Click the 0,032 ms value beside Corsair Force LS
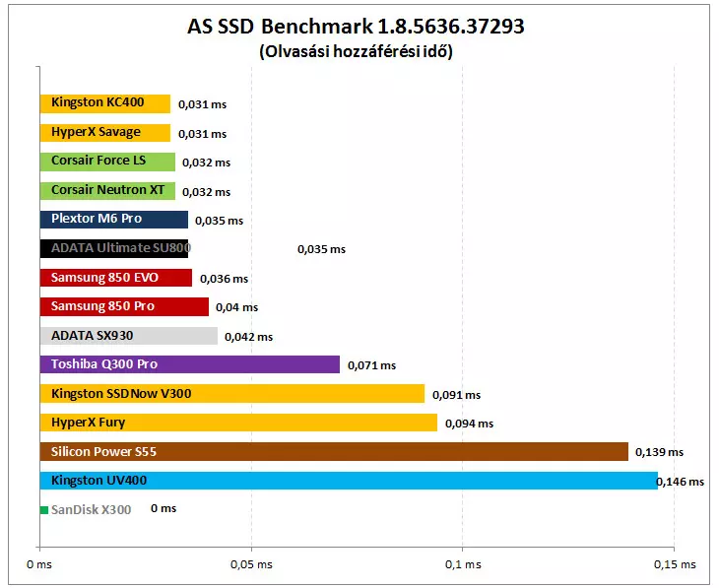719x588 pixels. [x=207, y=163]
